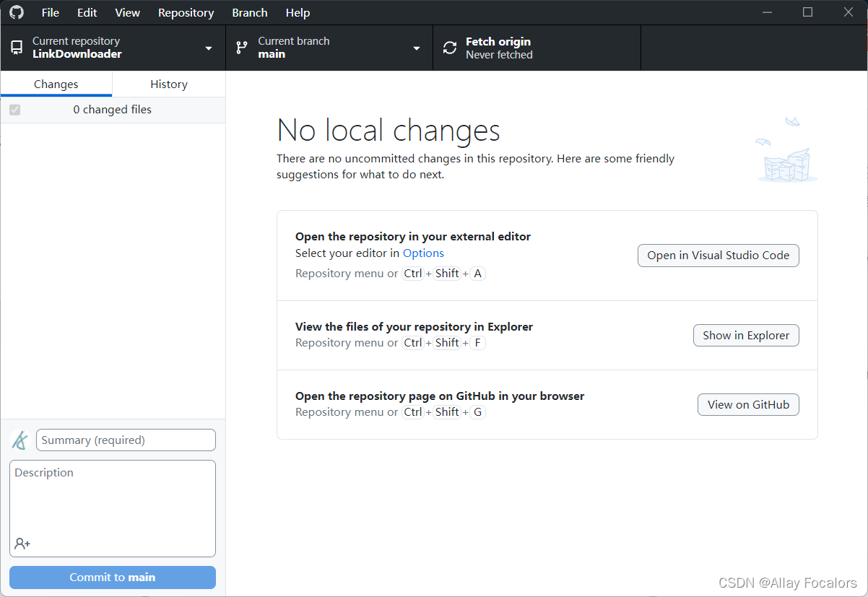
Task: Click the branch icon next to main
Action: pos(241,48)
